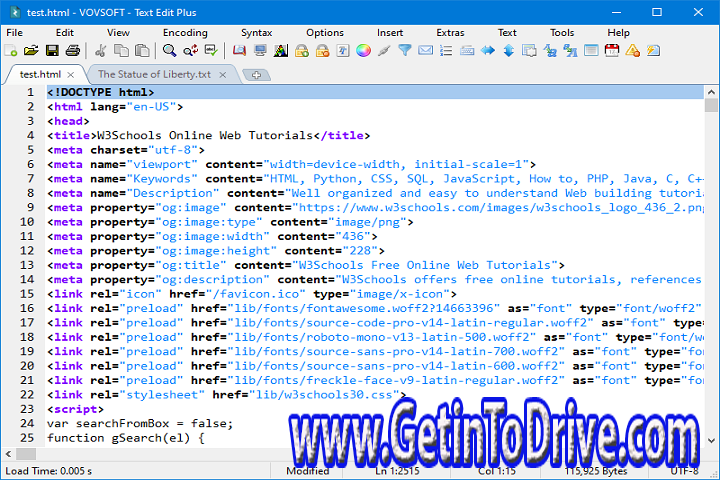Open the Tools menu
Viewport: 720px width, 480px height.
pos(562,33)
